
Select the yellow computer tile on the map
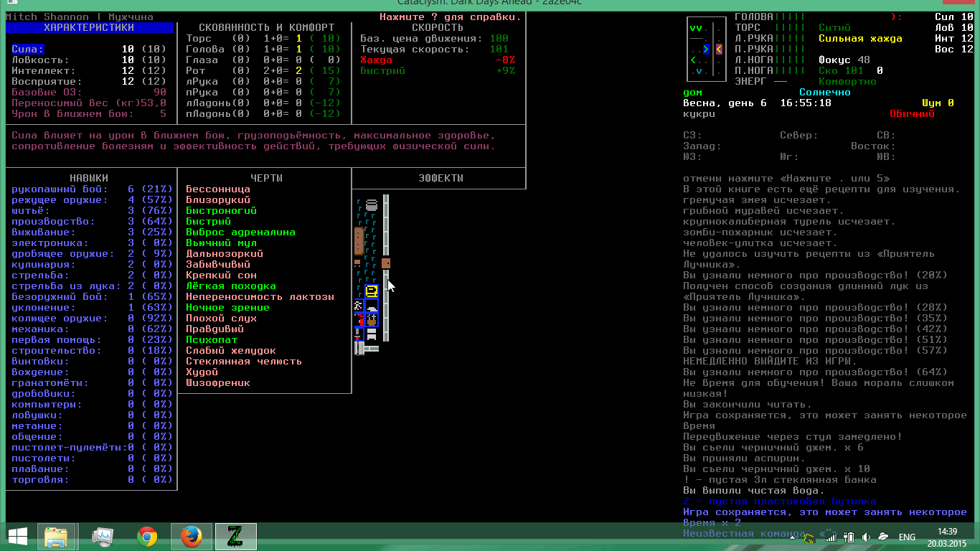(x=372, y=291)
